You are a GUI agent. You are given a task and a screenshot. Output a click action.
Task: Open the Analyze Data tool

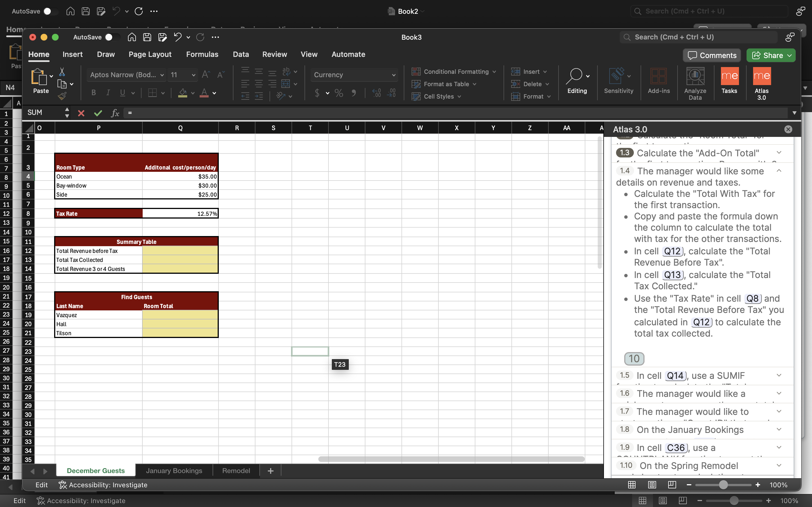click(695, 83)
